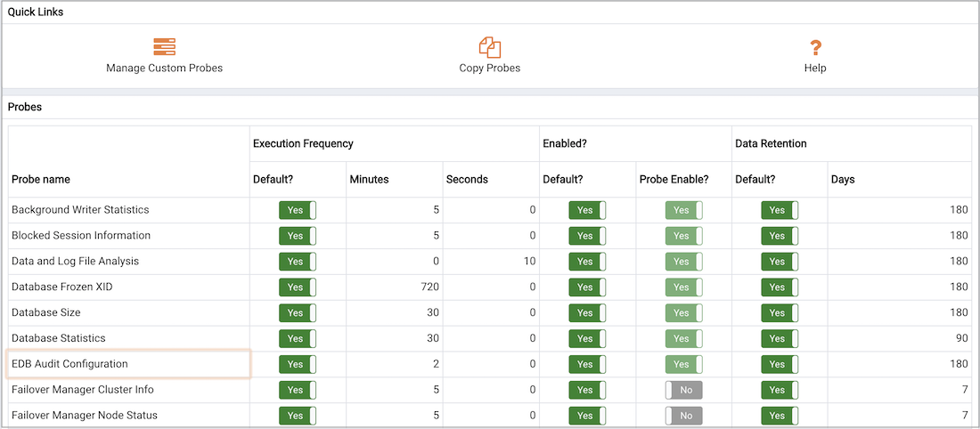Toggle Data Retention Default for Database Frozen XID
980x429 pixels.
click(780, 287)
